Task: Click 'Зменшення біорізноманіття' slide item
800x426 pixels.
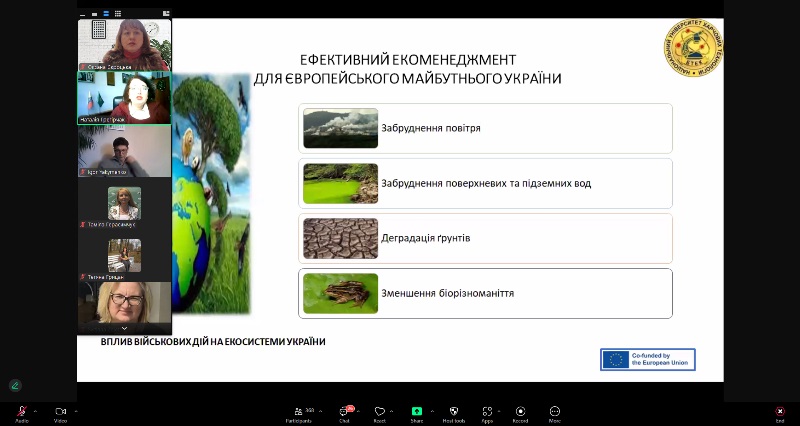Action: point(485,293)
